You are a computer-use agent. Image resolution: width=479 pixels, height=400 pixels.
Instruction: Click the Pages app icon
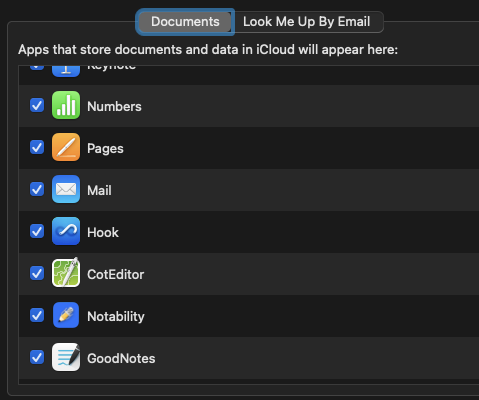pos(66,147)
